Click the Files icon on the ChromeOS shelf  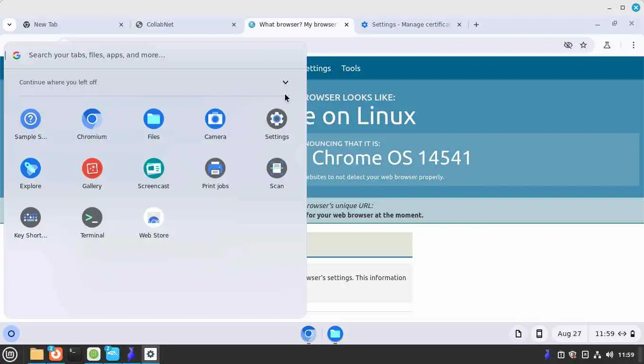click(x=335, y=334)
